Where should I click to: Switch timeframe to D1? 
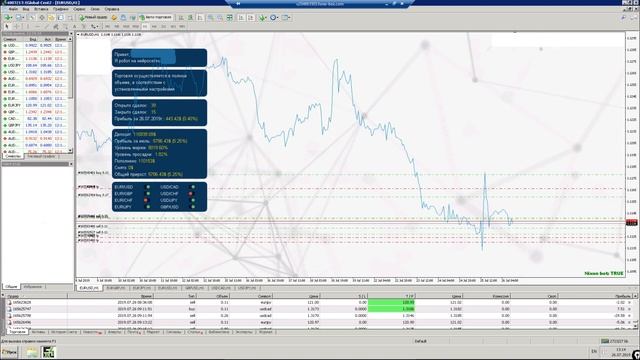(x=164, y=26)
